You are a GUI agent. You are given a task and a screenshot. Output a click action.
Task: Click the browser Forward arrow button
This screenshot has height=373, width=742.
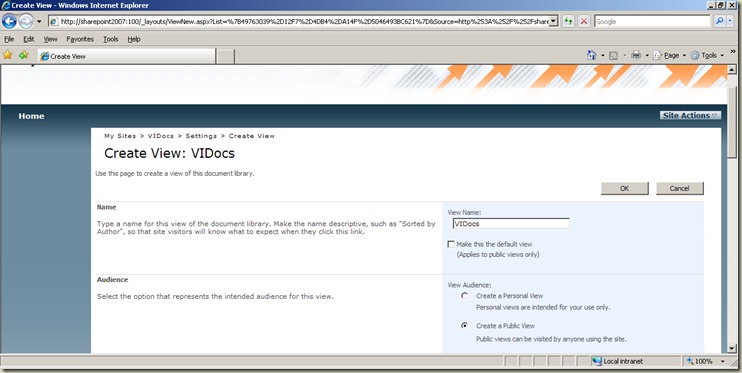point(26,21)
